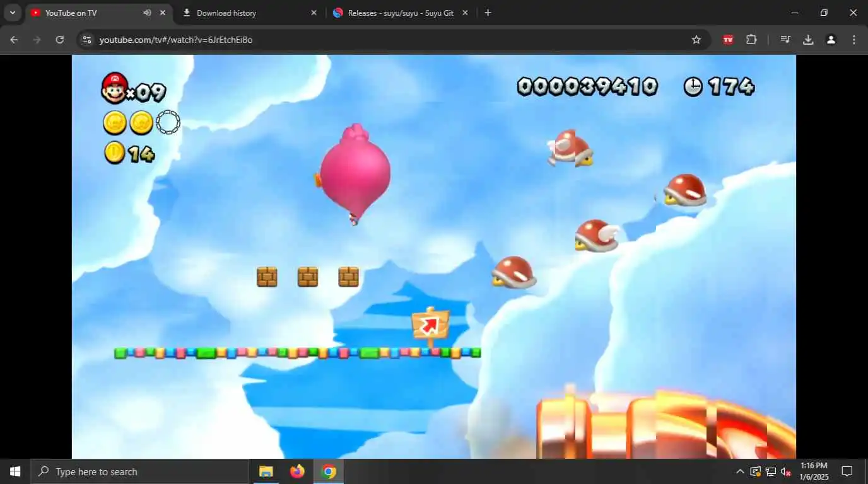868x484 pixels.
Task: Minimize the Chrome window
Action: 795,13
